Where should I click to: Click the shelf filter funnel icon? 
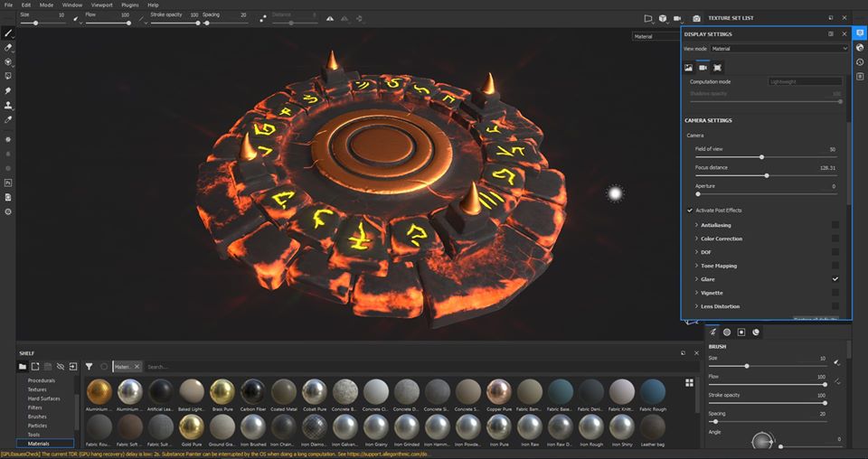89,367
